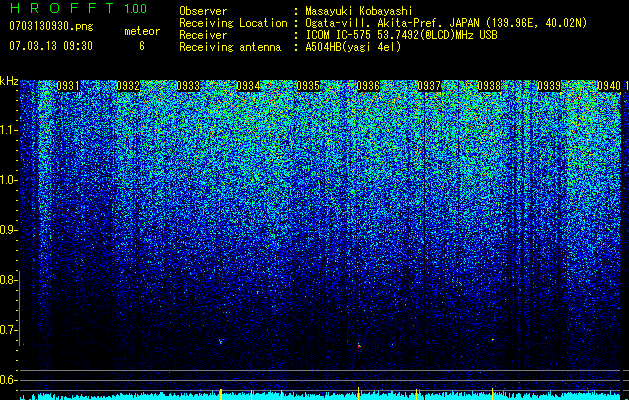Click the red meteor echo spot under 0936
The image size is (629, 400).
click(x=359, y=346)
